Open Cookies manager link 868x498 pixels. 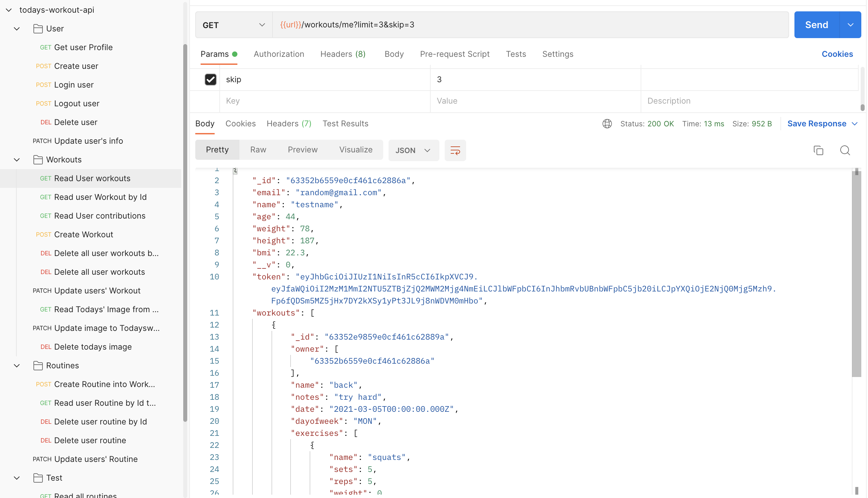pos(837,54)
